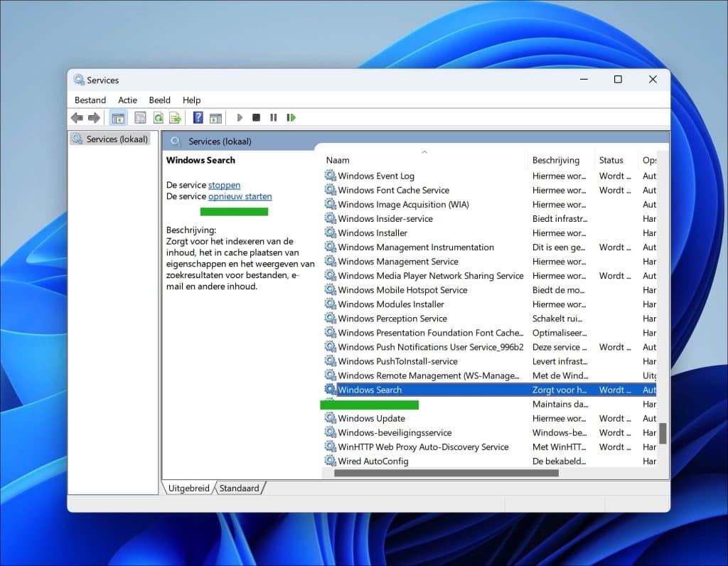This screenshot has width=728, height=566.
Task: Switch to the Uitgebreid tab
Action: pos(188,488)
